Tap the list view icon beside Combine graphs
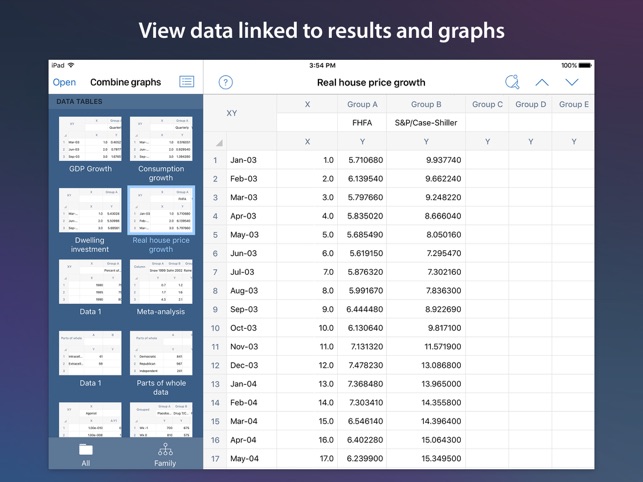The width and height of the screenshot is (643, 482). [x=187, y=82]
